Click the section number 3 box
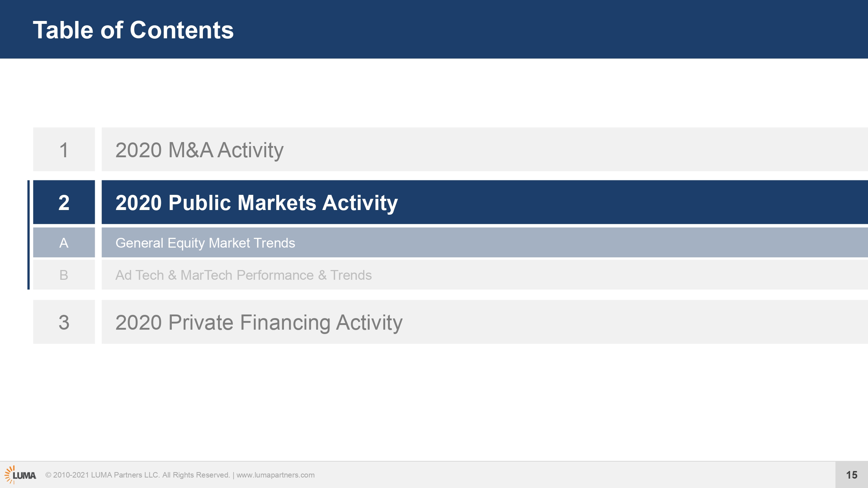The width and height of the screenshot is (868, 488). pos(64,322)
